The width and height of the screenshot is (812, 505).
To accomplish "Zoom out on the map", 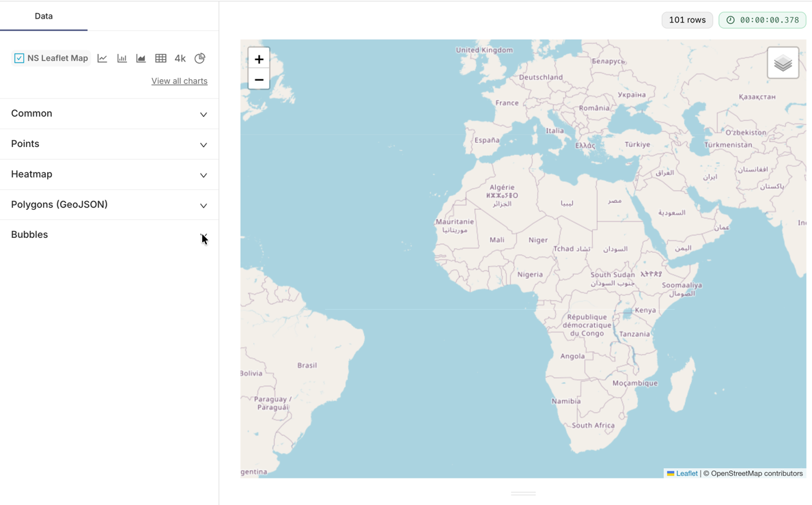I will click(259, 80).
